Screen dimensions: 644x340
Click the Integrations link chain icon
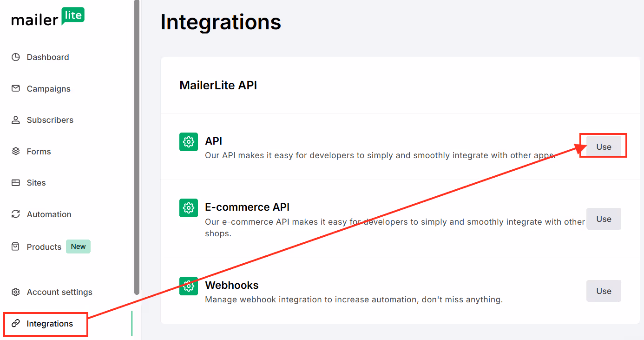tap(16, 323)
